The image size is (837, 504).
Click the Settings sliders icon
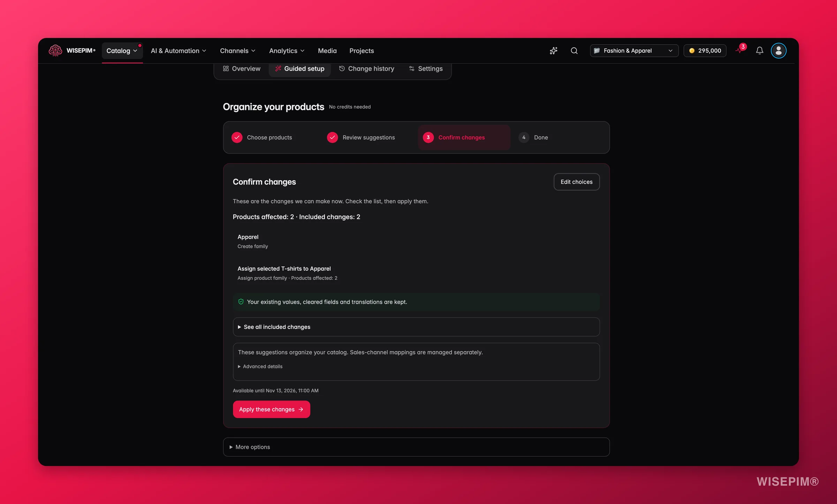(412, 69)
